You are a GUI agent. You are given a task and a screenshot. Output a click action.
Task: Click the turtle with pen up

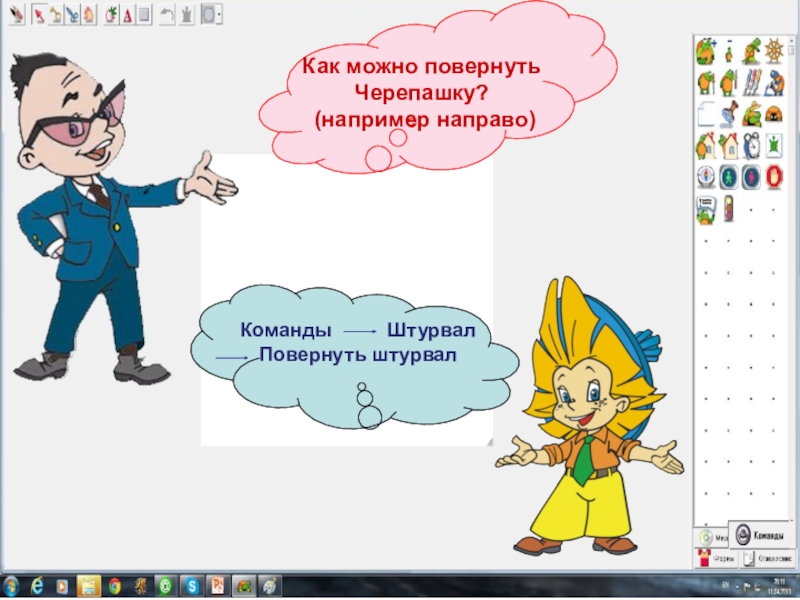click(x=707, y=83)
